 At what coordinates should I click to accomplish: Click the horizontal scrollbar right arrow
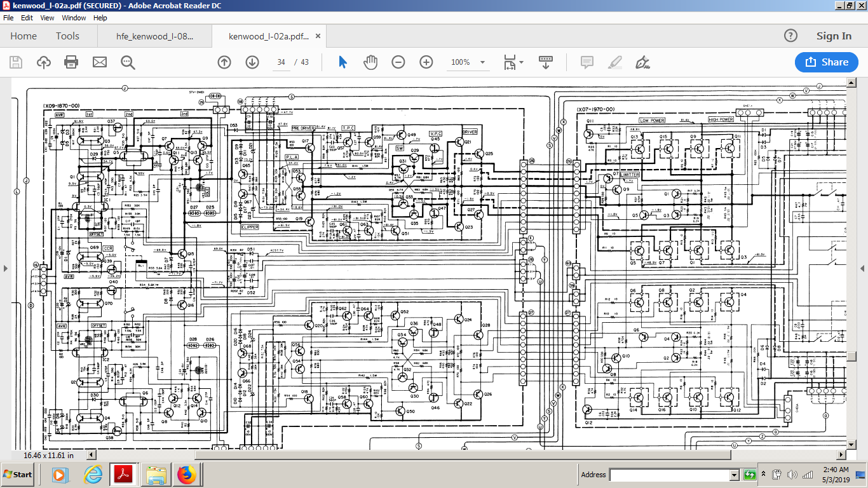pos(842,455)
